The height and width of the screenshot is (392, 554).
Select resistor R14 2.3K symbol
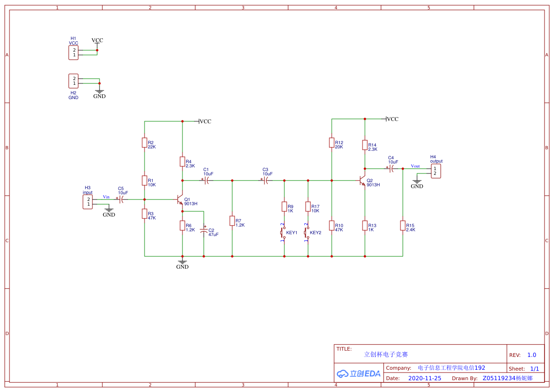364,145
